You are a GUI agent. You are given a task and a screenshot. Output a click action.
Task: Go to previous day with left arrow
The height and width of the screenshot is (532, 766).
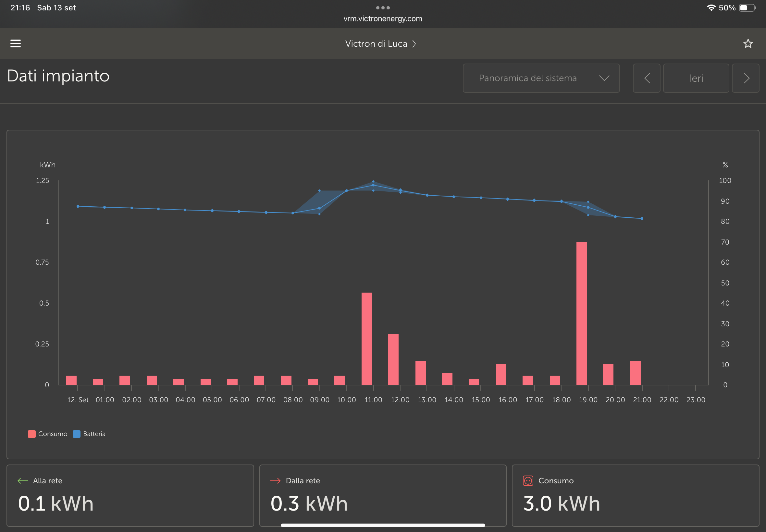[x=646, y=78]
